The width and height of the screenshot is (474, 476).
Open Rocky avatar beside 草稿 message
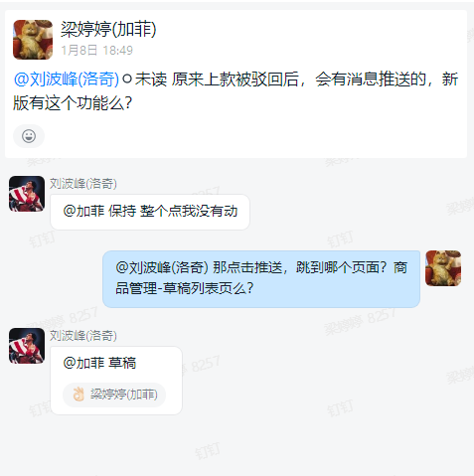27,346
